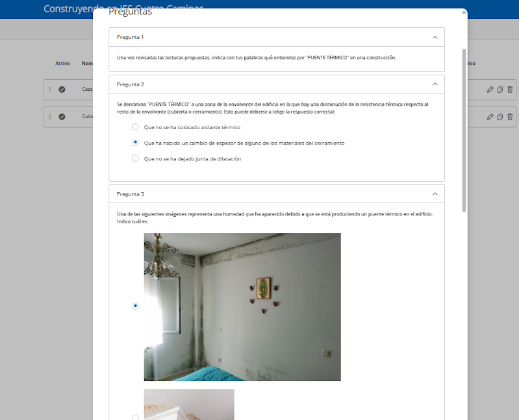Click the Pregunta 1 question text about PUENTE TÉRMICO
Screen dimensions: 519x420
click(x=257, y=58)
